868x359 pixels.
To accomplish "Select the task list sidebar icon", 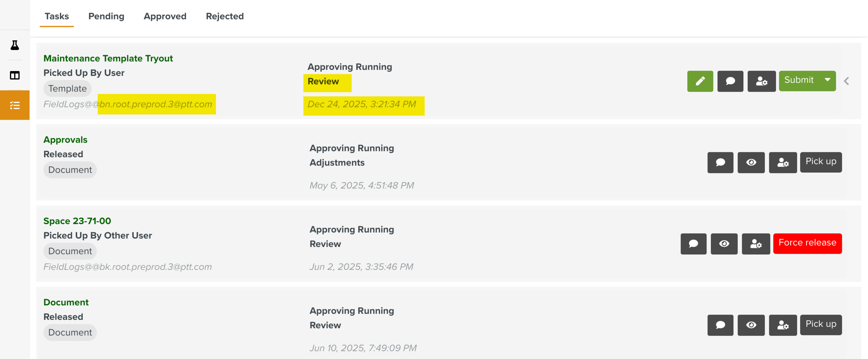I will (x=15, y=105).
